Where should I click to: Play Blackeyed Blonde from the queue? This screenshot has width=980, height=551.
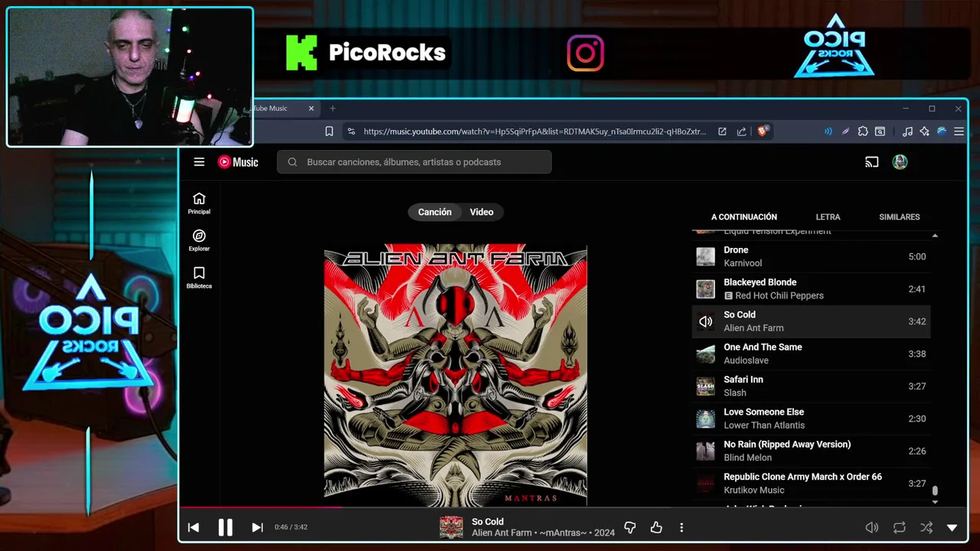[x=812, y=289]
